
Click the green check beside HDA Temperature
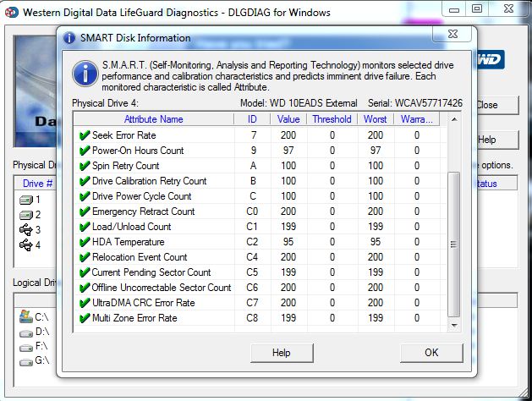(x=84, y=242)
